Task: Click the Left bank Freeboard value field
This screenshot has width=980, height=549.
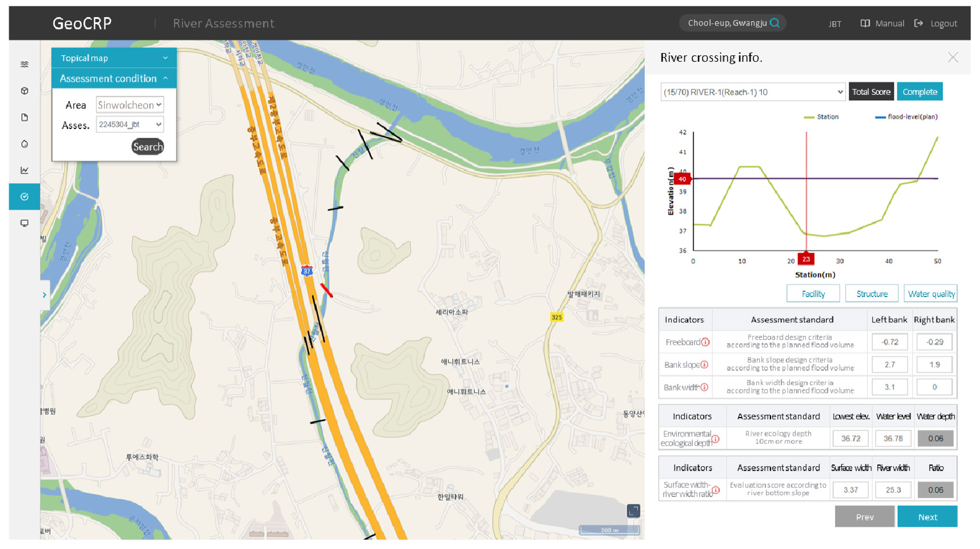Action: [x=889, y=342]
